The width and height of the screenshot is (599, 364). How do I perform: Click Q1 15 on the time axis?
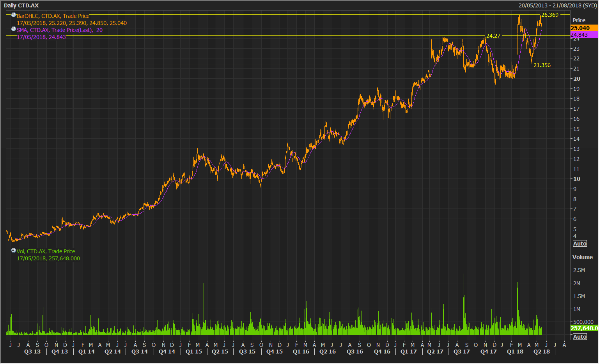194,352
